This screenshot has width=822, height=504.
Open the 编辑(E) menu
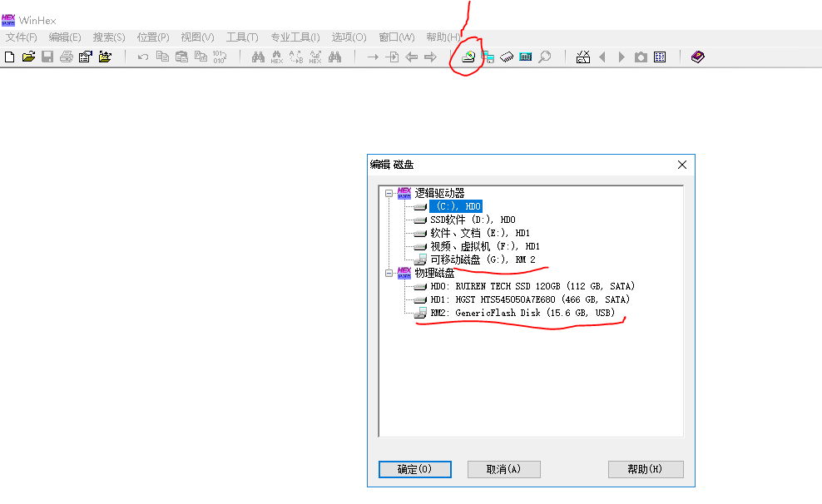pyautogui.click(x=65, y=37)
